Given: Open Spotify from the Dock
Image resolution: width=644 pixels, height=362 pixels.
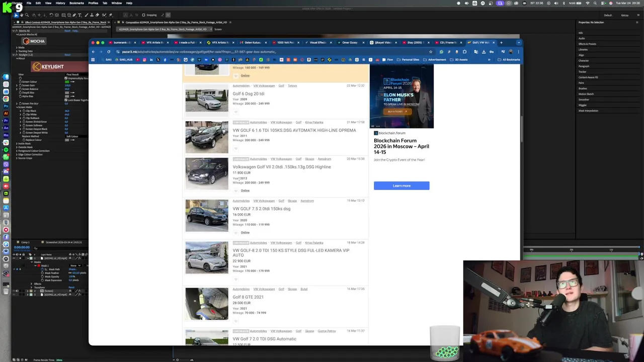Looking at the screenshot, I should (6, 149).
